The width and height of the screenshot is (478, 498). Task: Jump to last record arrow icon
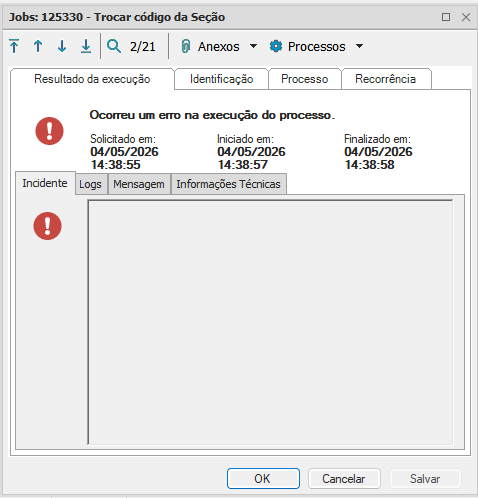pyautogui.click(x=86, y=46)
